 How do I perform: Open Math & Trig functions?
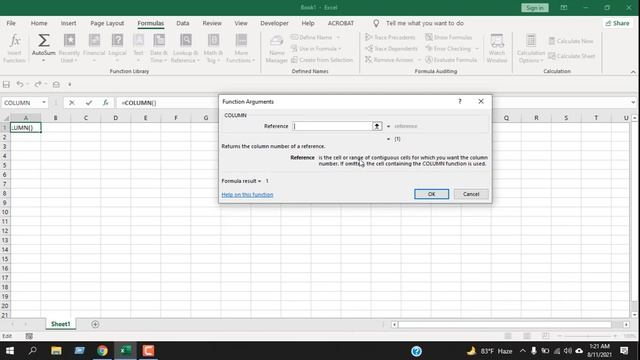(213, 48)
